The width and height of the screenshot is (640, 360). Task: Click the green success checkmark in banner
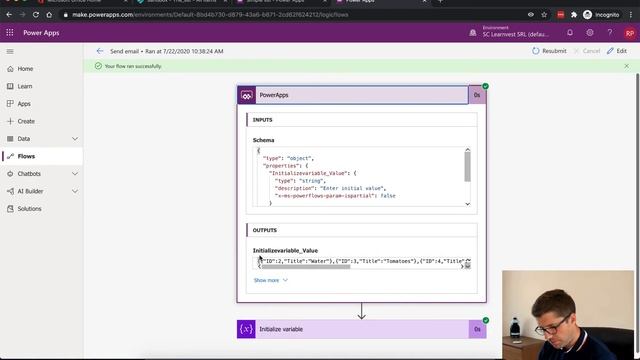[98, 66]
